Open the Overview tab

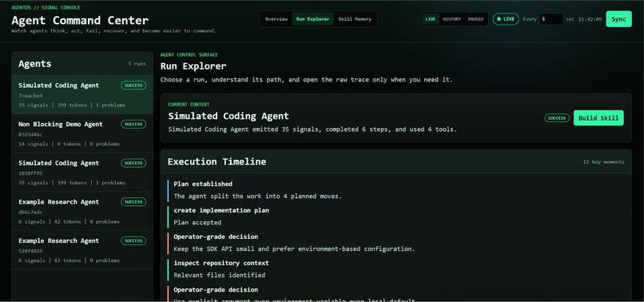click(x=276, y=19)
